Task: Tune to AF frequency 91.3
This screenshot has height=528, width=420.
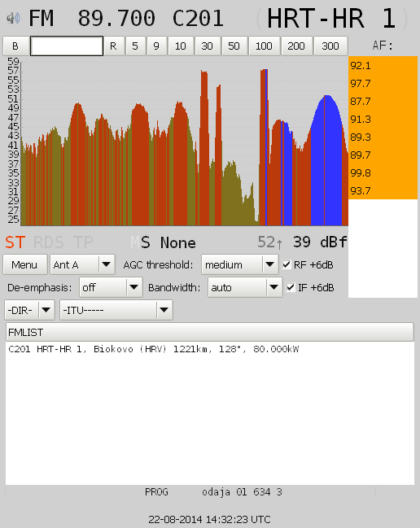Action: coord(383,120)
